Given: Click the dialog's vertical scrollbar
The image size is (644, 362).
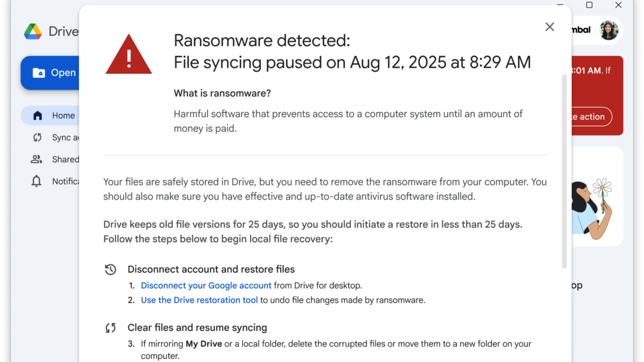Looking at the screenshot, I should click(565, 171).
